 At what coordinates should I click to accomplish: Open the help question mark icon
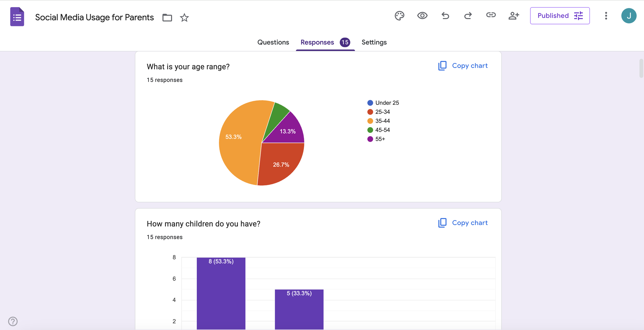pos(13,321)
